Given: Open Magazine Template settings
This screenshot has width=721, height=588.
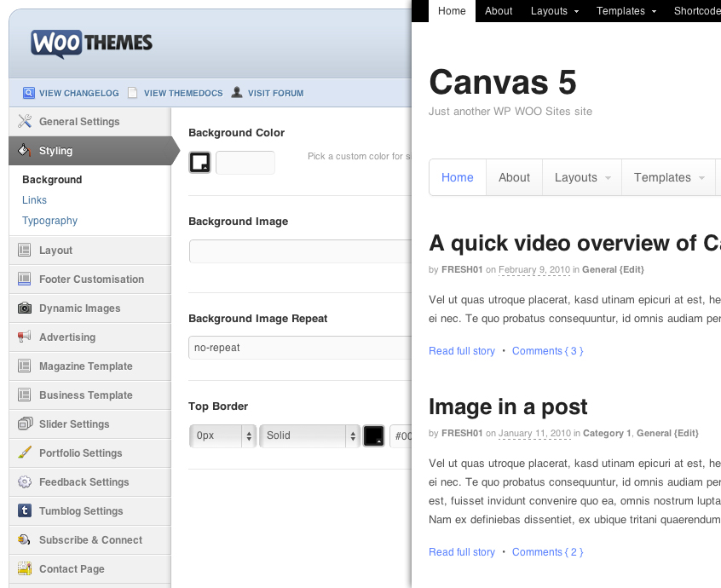Looking at the screenshot, I should click(x=90, y=366).
